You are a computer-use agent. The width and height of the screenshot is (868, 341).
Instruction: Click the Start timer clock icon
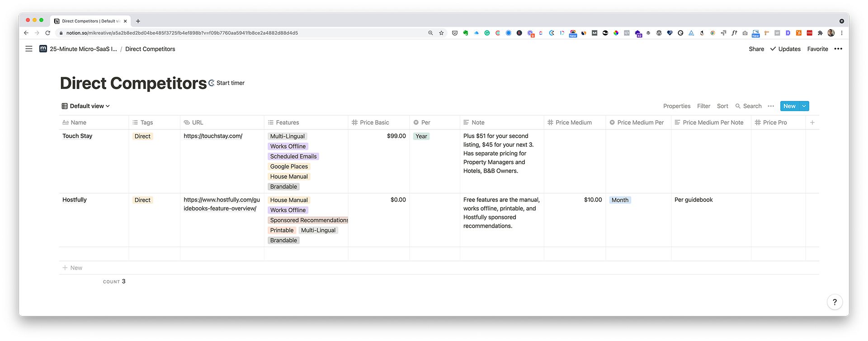211,83
